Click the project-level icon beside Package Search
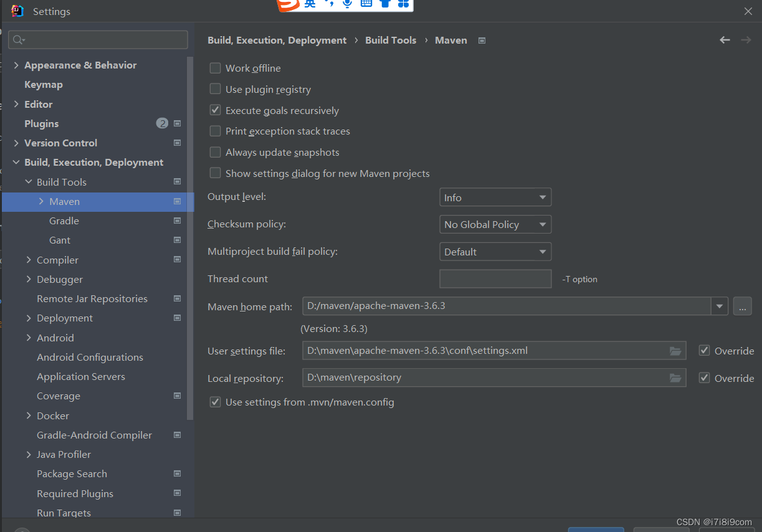This screenshot has width=762, height=532. (x=177, y=473)
